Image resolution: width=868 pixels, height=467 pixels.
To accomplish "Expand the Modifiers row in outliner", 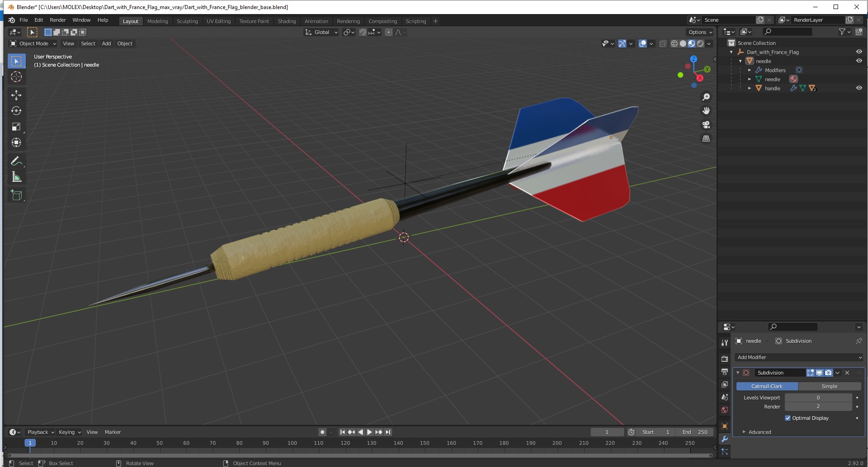I will (750, 70).
